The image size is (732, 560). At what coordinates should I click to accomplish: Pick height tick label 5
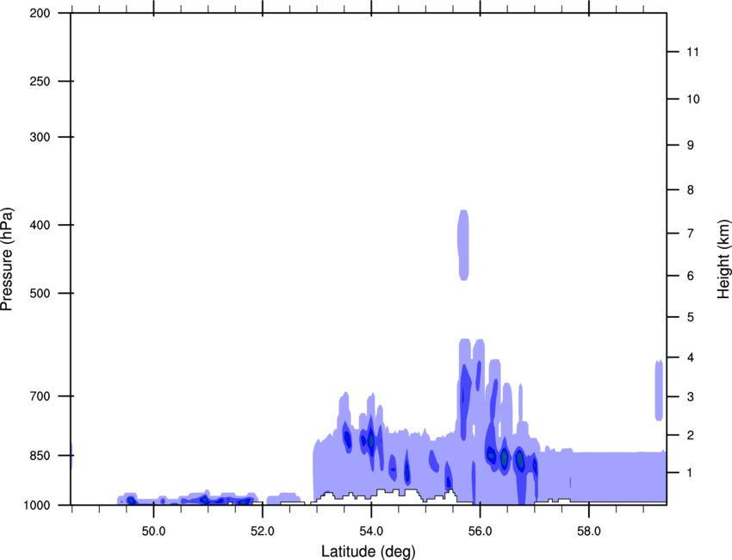tap(691, 318)
